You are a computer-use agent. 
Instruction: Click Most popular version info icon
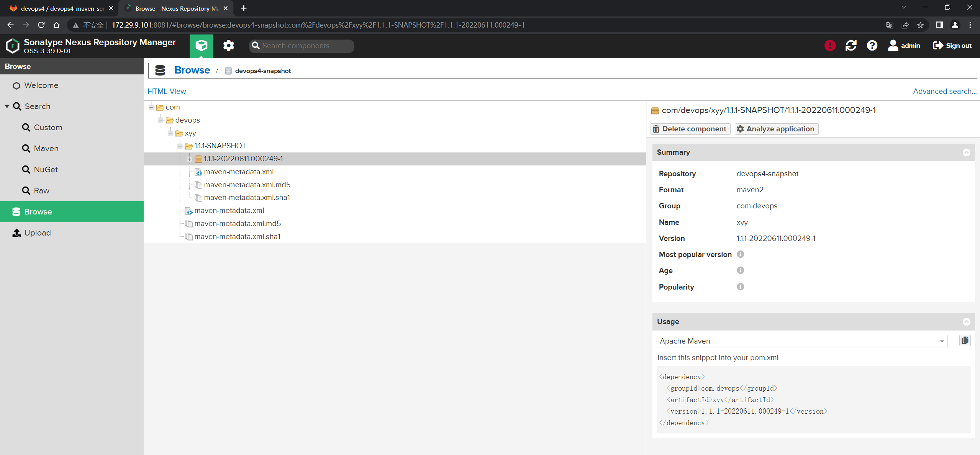(x=740, y=254)
